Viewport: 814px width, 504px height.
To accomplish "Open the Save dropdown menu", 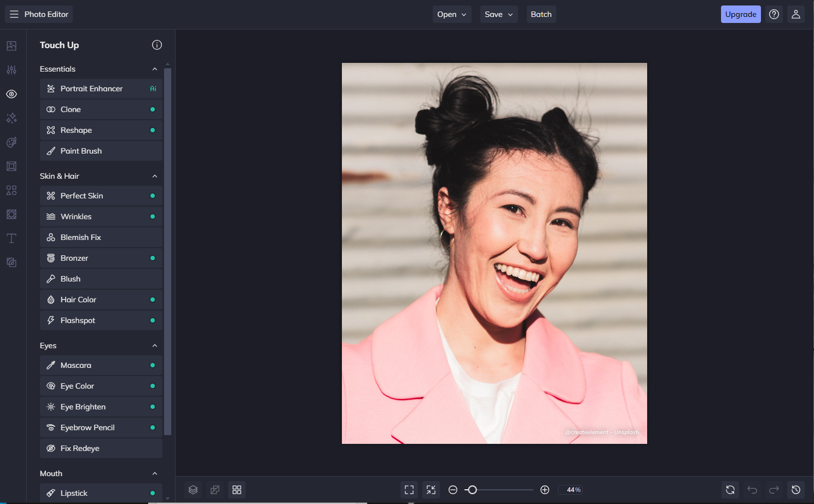I will coord(498,14).
